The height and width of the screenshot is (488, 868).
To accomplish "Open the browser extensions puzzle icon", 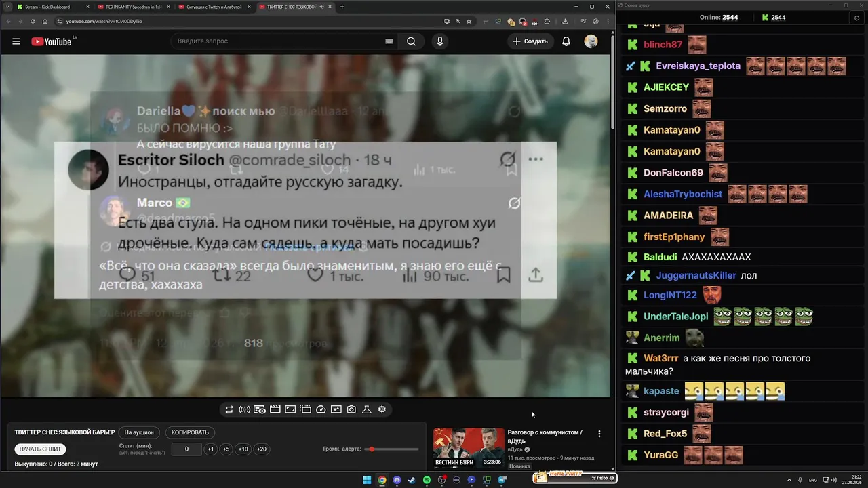I will coord(547,21).
